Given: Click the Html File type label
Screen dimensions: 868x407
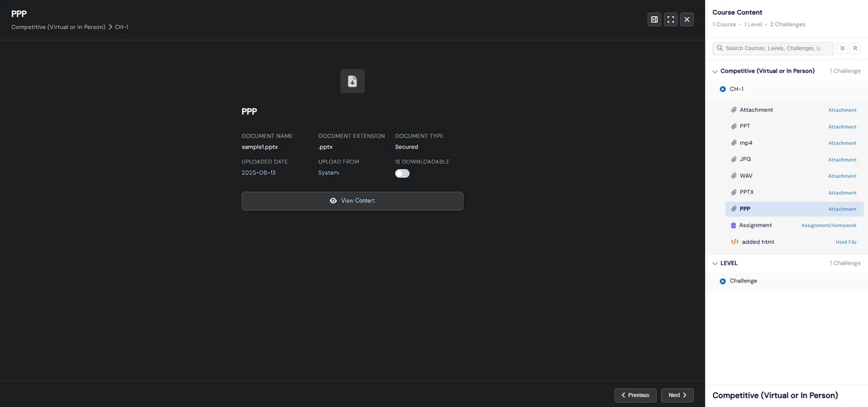Looking at the screenshot, I should [x=846, y=242].
